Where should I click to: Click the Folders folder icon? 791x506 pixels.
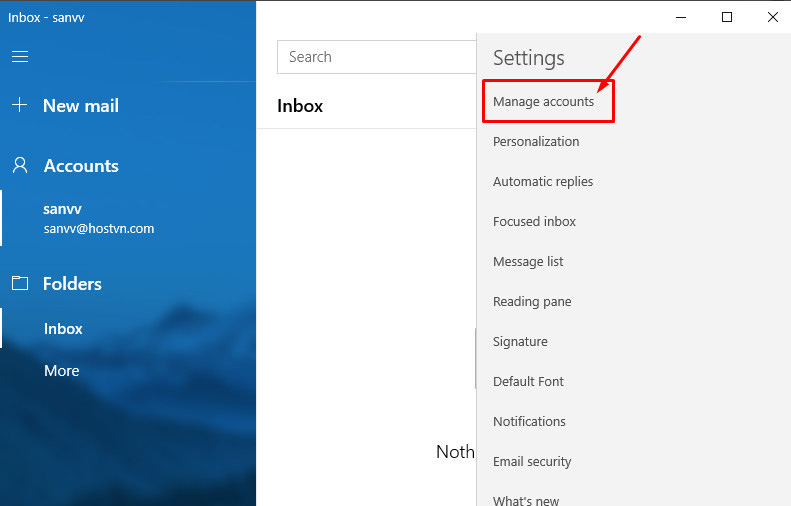pos(19,284)
